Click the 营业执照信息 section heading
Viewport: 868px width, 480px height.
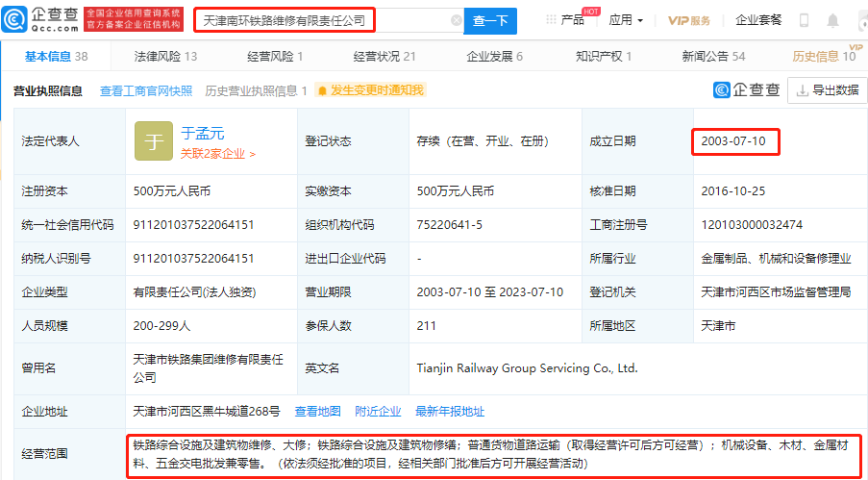48,90
